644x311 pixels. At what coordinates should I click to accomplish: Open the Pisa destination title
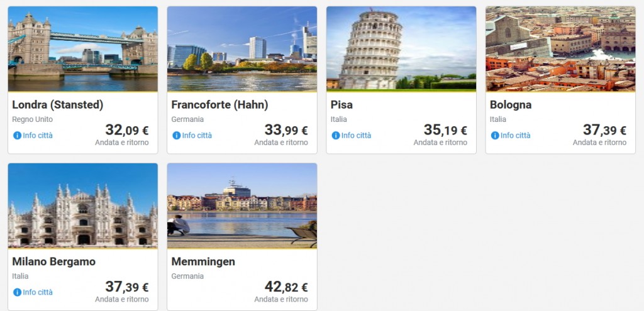pos(342,105)
